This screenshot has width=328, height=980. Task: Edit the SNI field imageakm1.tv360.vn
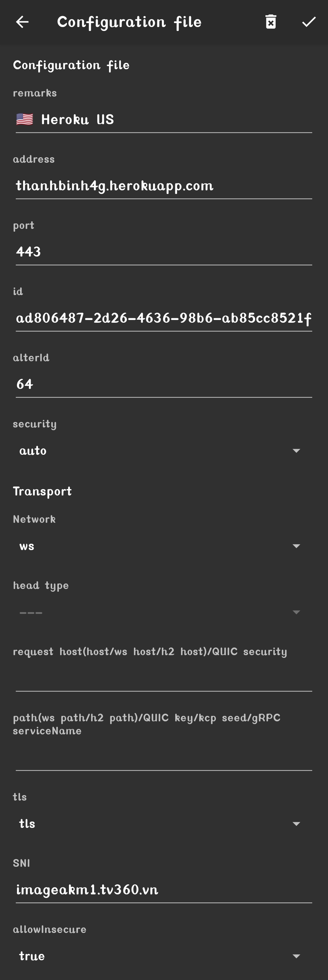pyautogui.click(x=164, y=890)
